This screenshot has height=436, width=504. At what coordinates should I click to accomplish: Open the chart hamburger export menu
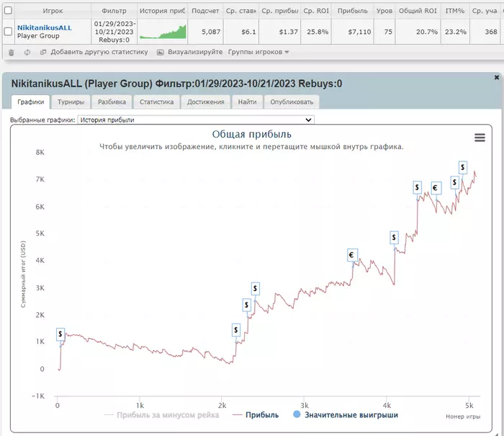pyautogui.click(x=480, y=138)
